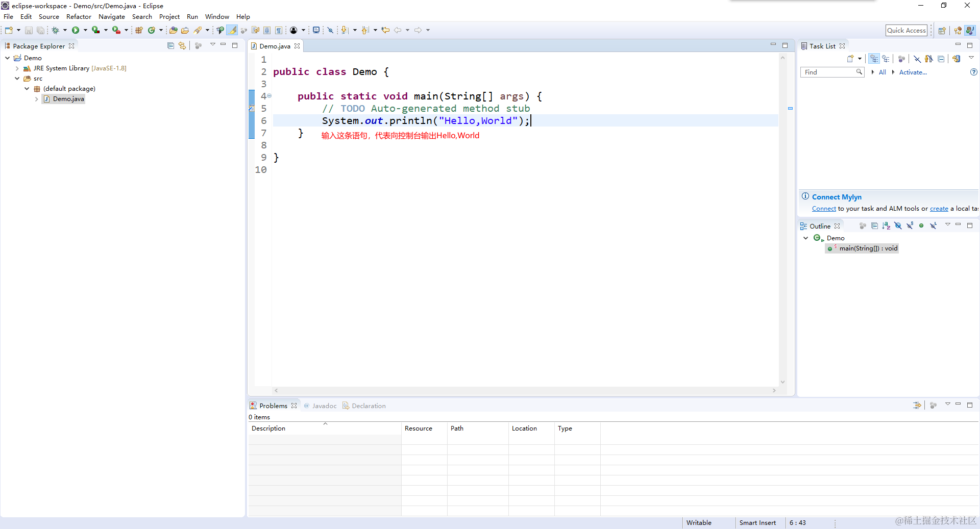
Task: Click the Quick Access search field
Action: (906, 30)
